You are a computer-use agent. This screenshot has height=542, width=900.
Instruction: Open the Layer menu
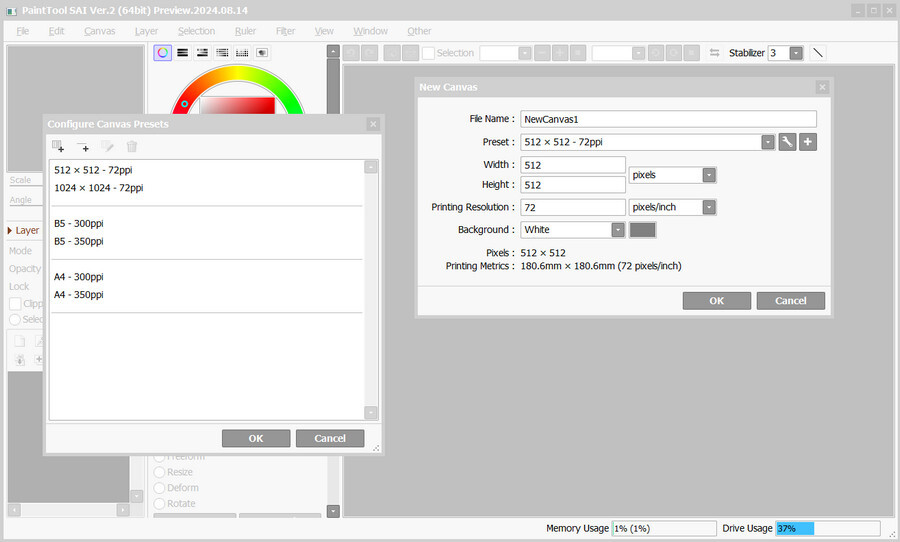click(146, 31)
